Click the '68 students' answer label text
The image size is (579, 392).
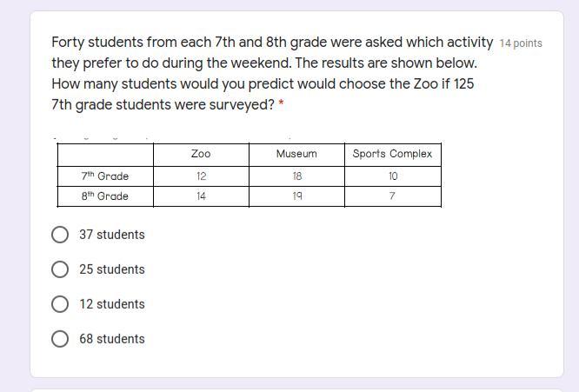(x=112, y=339)
